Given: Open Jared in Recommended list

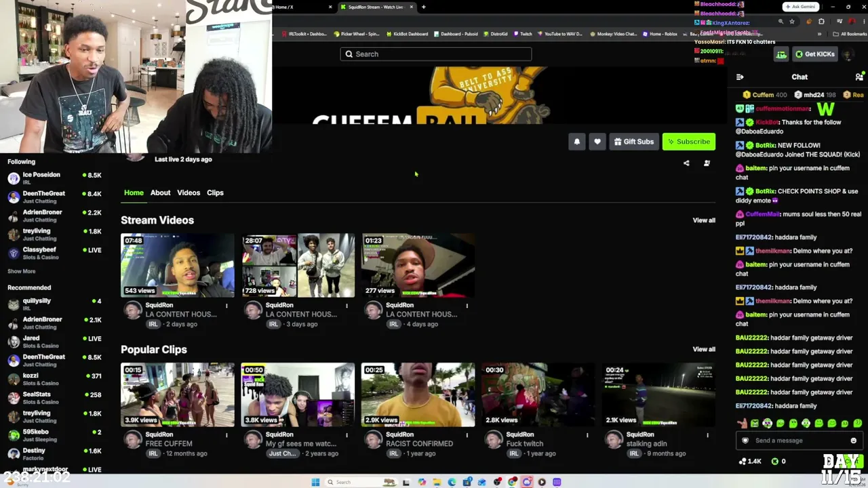Looking at the screenshot, I should pyautogui.click(x=54, y=342).
